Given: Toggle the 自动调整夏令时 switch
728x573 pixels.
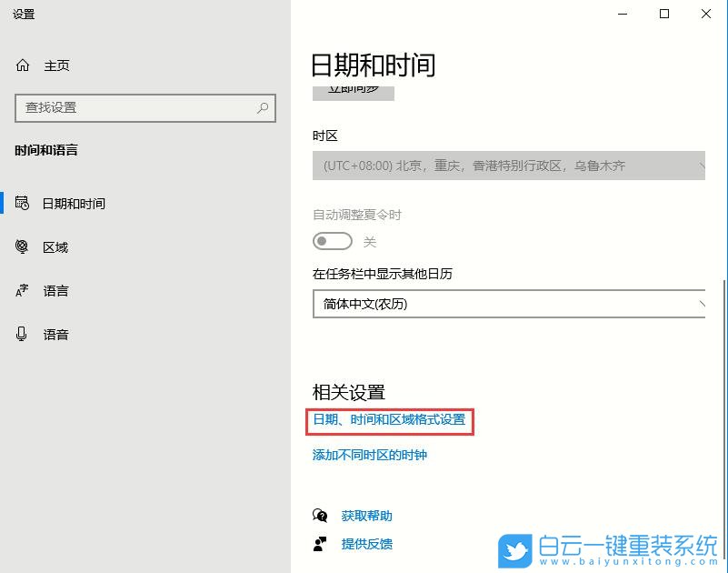Looking at the screenshot, I should click(332, 241).
